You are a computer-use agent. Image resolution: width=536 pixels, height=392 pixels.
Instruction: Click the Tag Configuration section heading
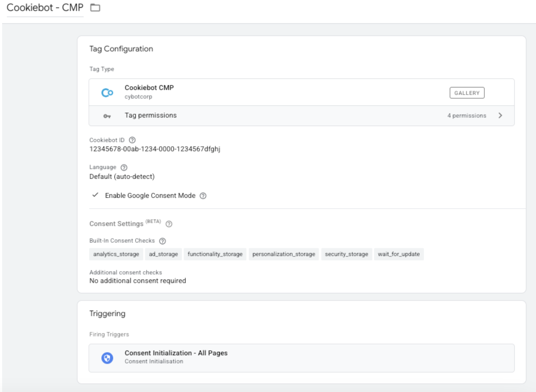click(x=121, y=49)
